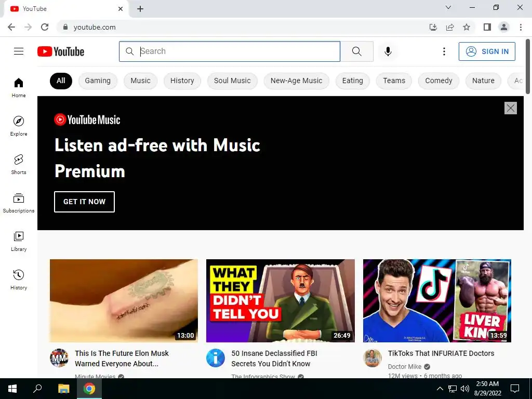Image resolution: width=532 pixels, height=399 pixels.
Task: Open YouTube settings three-dot menu
Action: [x=444, y=51]
